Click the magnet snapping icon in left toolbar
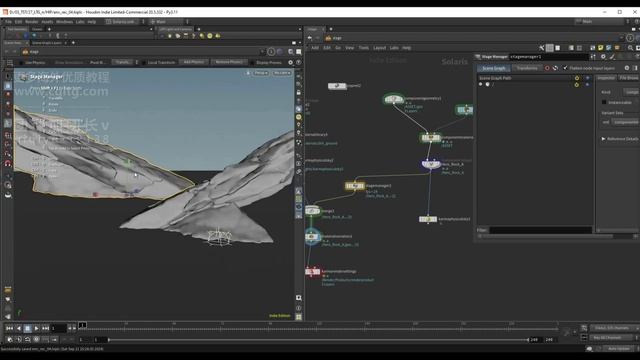 point(8,164)
